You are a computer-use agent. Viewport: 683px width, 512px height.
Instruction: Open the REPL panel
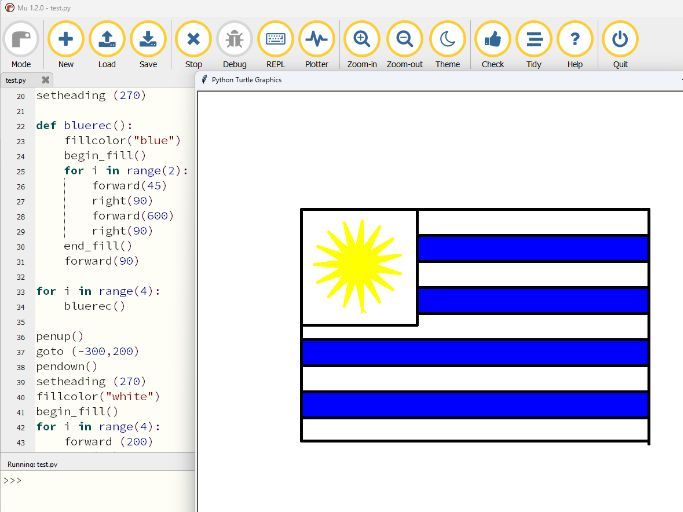coord(275,45)
